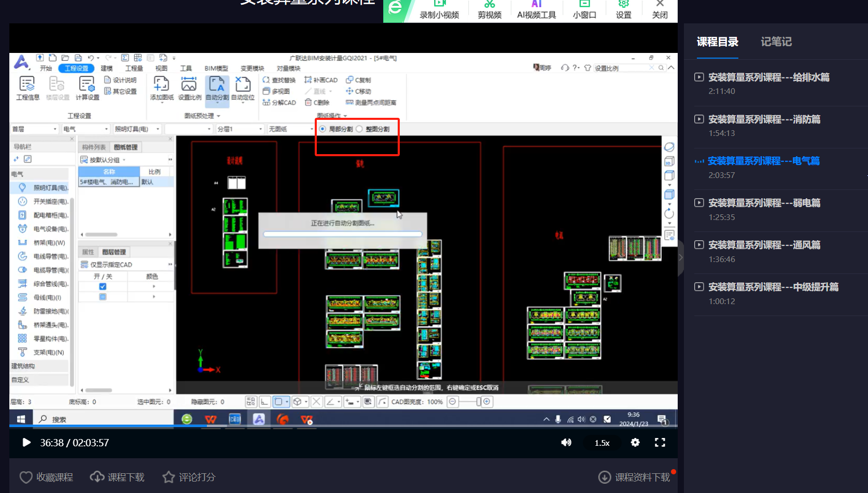Enter fullscreen in the video player

[660, 443]
